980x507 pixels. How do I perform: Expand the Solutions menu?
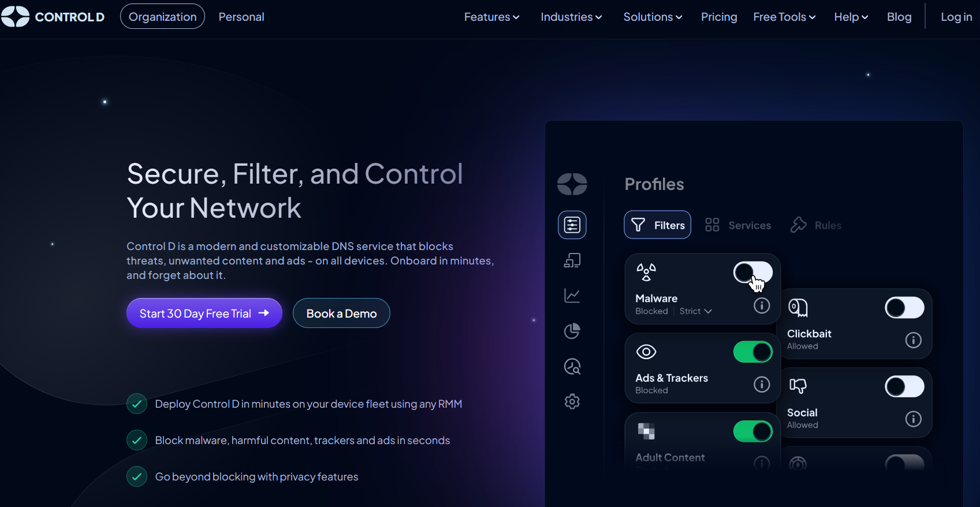(653, 17)
